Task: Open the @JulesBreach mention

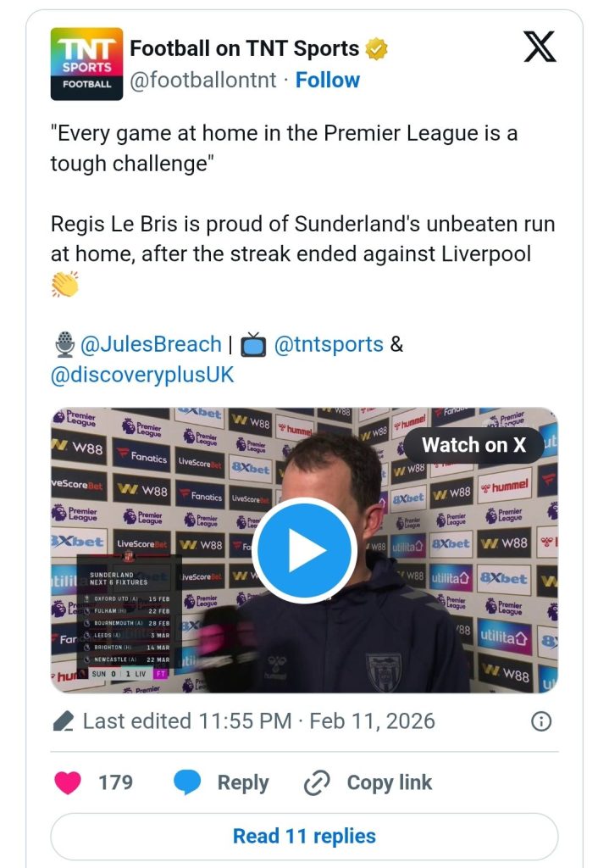Action: click(151, 344)
